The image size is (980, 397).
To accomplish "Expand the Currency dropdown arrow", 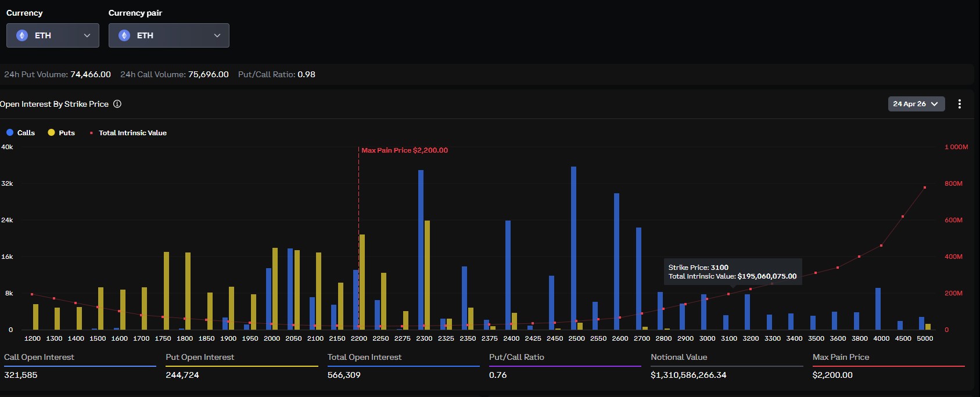I will coord(87,35).
